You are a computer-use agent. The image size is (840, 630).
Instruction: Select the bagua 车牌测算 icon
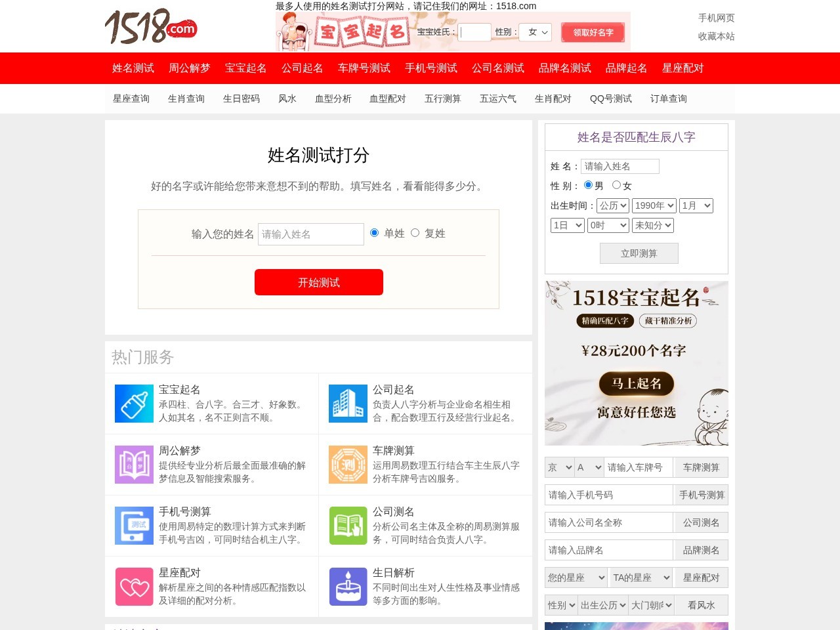348,465
